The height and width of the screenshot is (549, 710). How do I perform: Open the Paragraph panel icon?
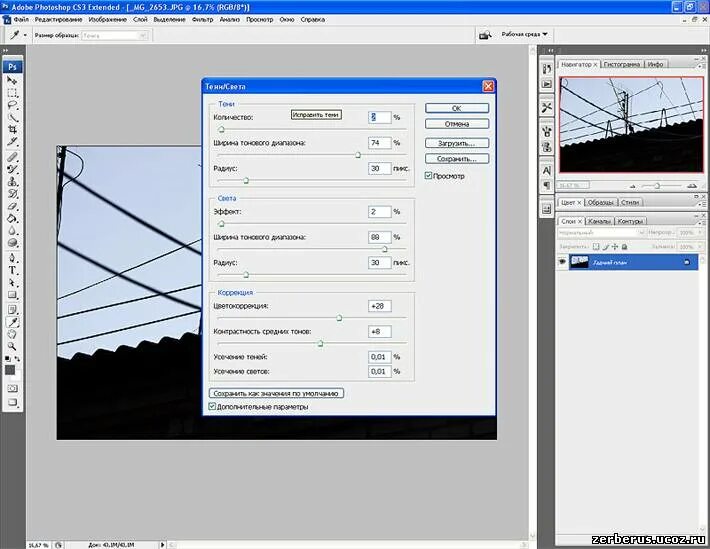point(547,185)
